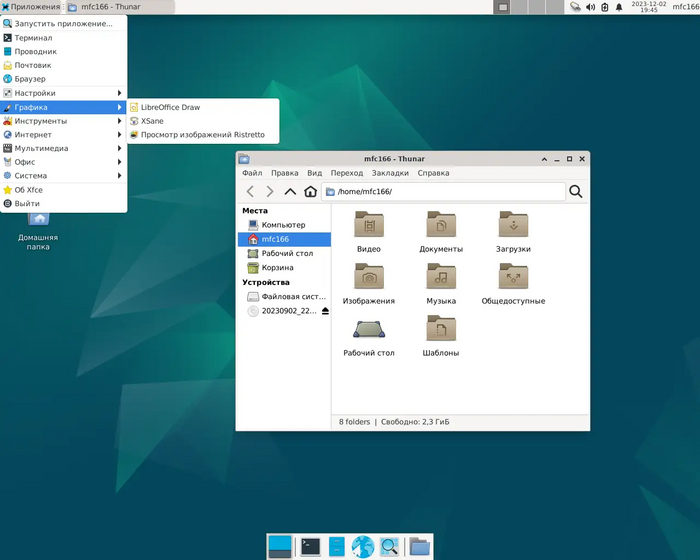Launch terminal from the bottom dock
This screenshot has height=560, width=700.
[310, 547]
